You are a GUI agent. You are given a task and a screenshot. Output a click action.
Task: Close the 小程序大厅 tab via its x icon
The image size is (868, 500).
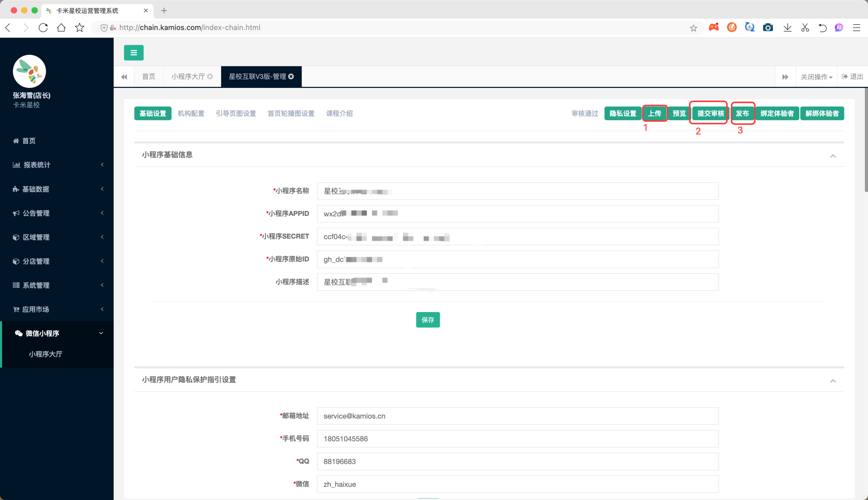pos(210,77)
